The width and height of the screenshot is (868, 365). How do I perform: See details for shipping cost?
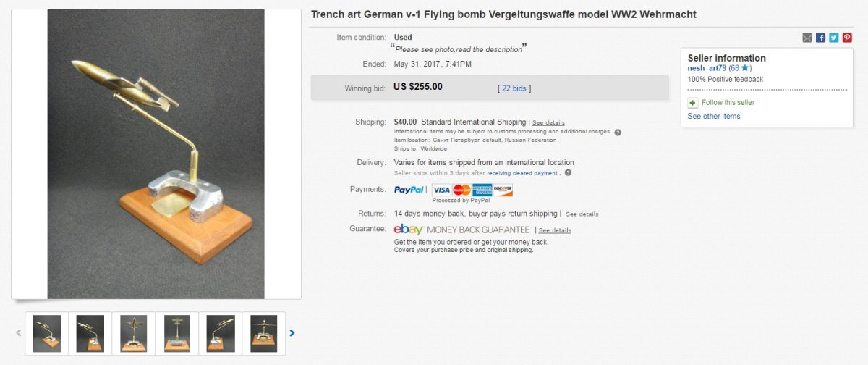coord(548,122)
